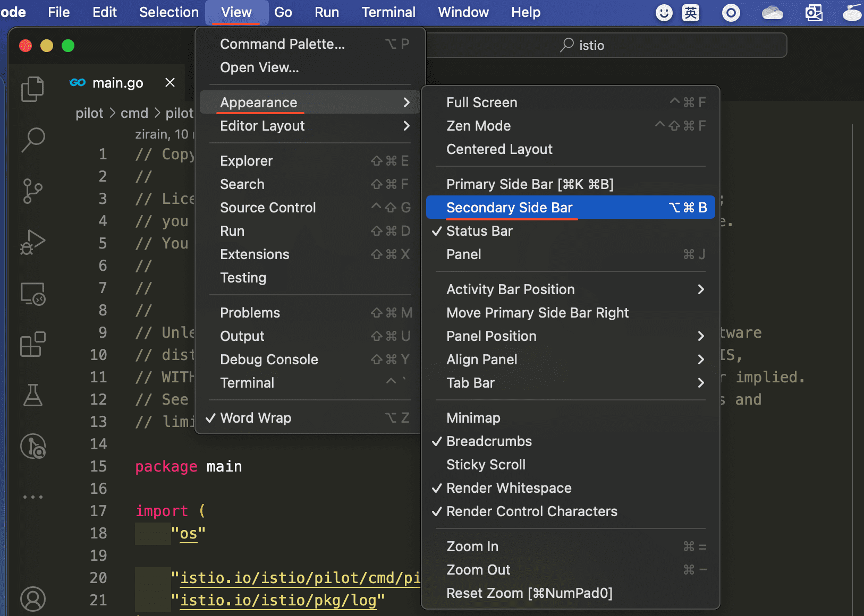This screenshot has height=616, width=864.
Task: Click the circular record menu bar icon
Action: 731,12
